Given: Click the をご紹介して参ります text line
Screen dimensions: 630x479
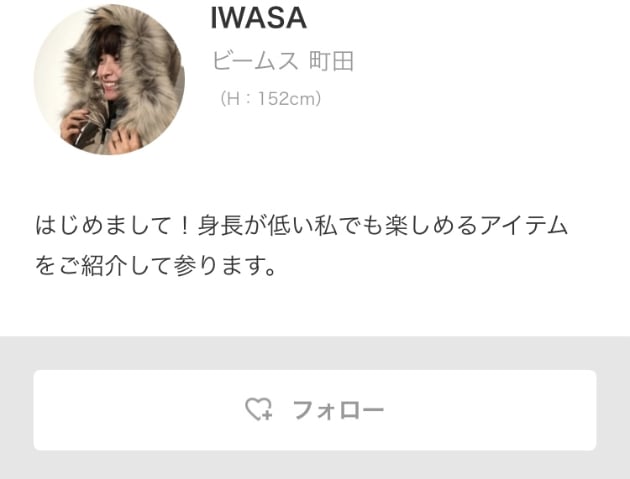Looking at the screenshot, I should (x=155, y=266).
